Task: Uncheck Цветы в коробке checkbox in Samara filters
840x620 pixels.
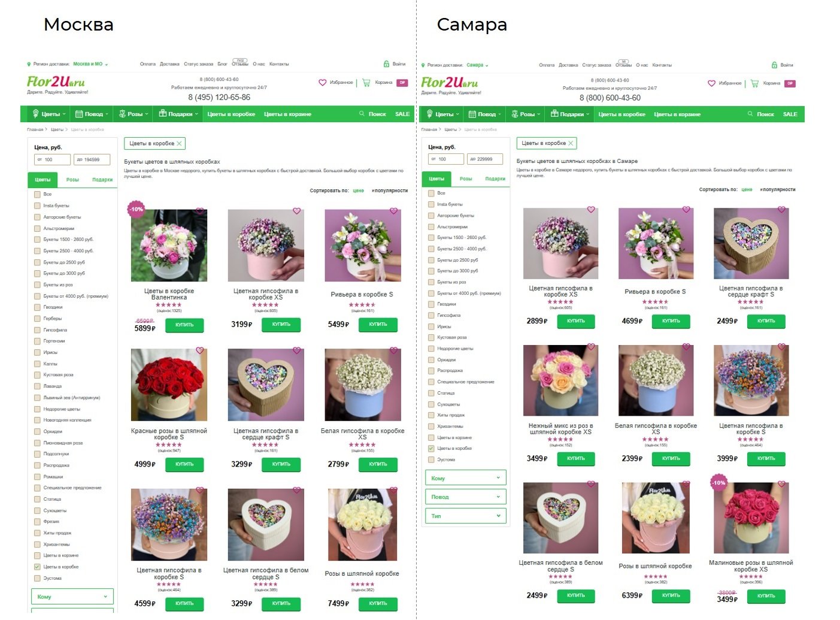Action: click(431, 449)
